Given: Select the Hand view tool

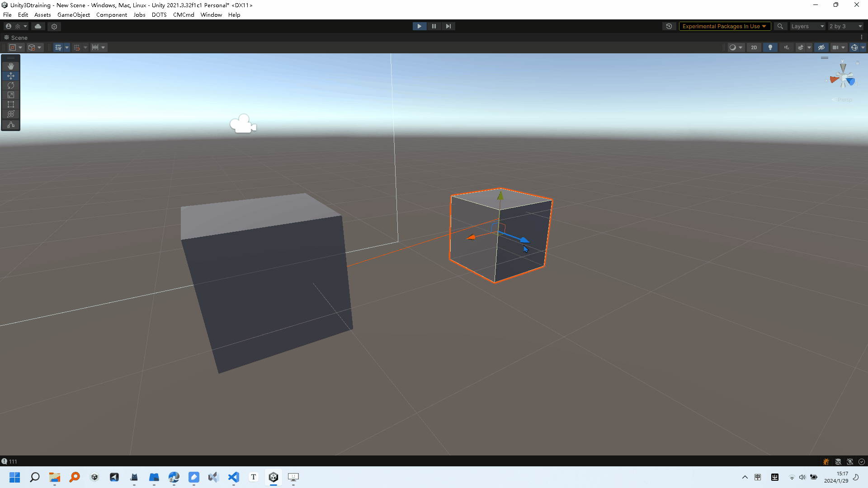Looking at the screenshot, I should pos(11,66).
